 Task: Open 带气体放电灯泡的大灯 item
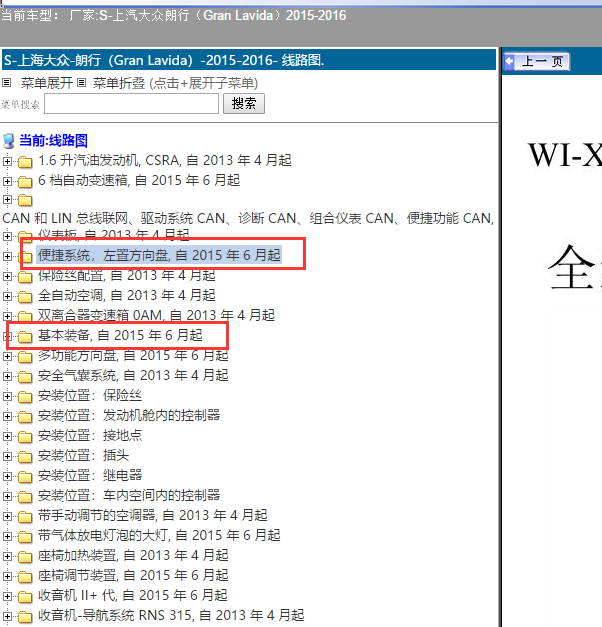click(159, 535)
